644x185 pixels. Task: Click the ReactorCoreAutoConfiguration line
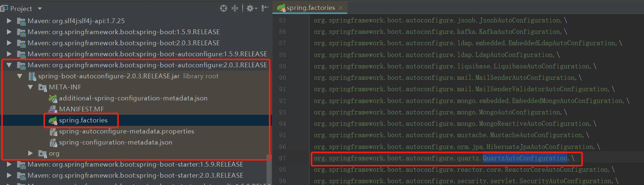[x=464, y=170]
